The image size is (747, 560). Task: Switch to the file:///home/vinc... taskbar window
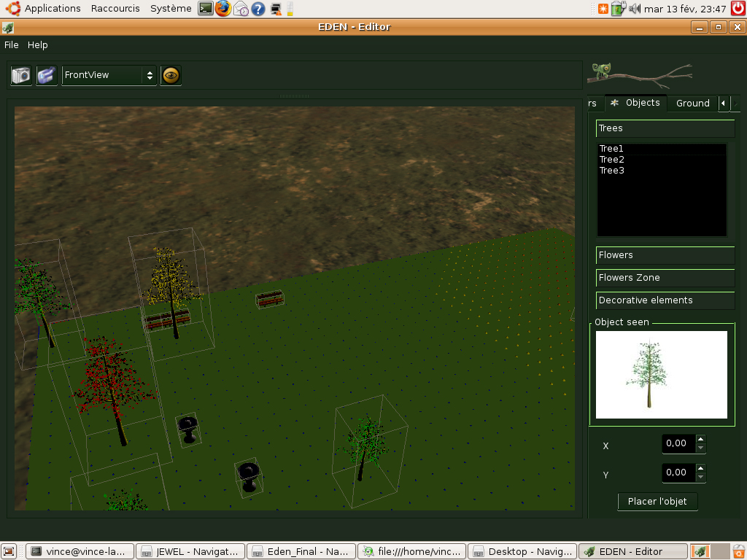click(x=412, y=551)
